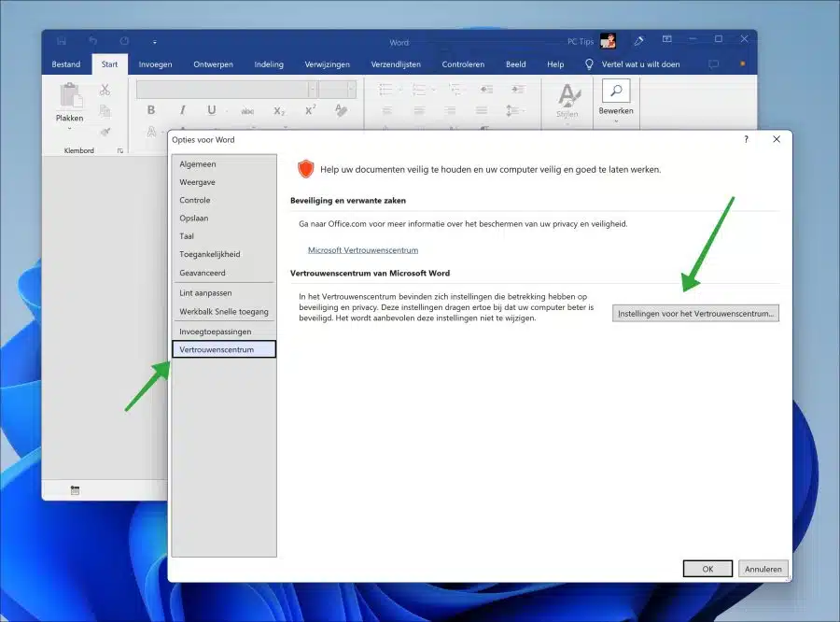Open the font name dropdown arrow
The image size is (840, 622).
point(312,90)
